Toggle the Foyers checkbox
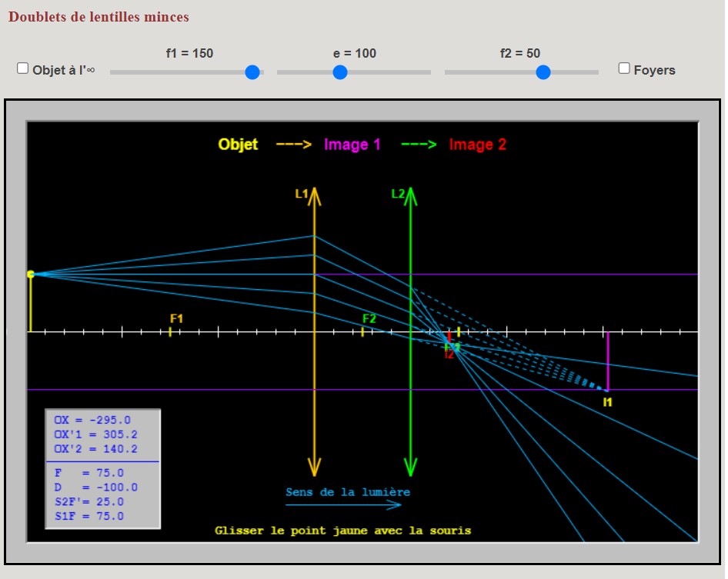 [624, 68]
